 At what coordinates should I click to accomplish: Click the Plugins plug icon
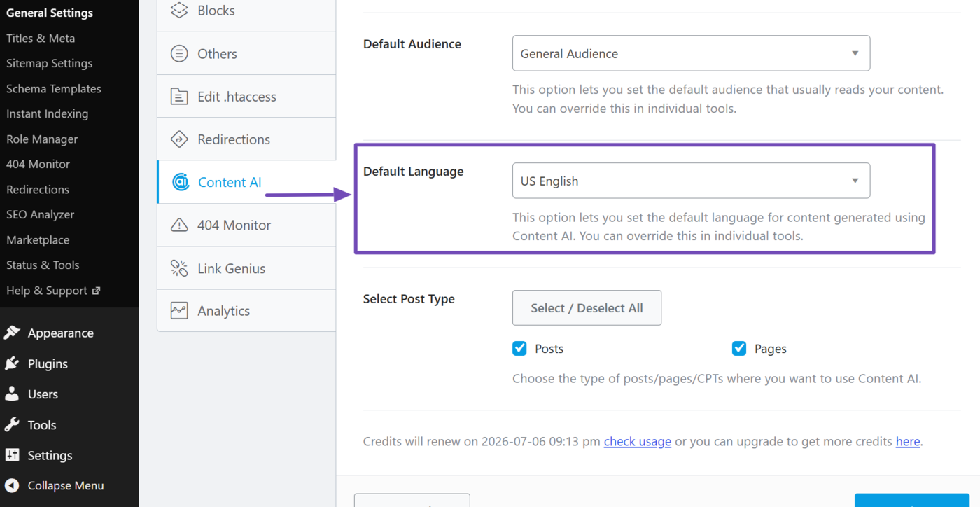point(12,363)
